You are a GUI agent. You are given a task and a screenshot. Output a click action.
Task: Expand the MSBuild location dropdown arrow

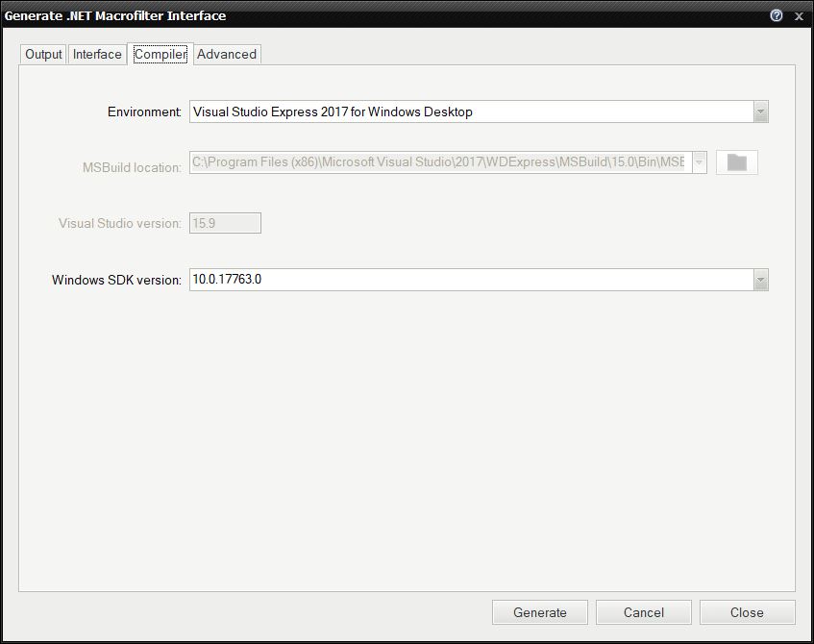(699, 162)
